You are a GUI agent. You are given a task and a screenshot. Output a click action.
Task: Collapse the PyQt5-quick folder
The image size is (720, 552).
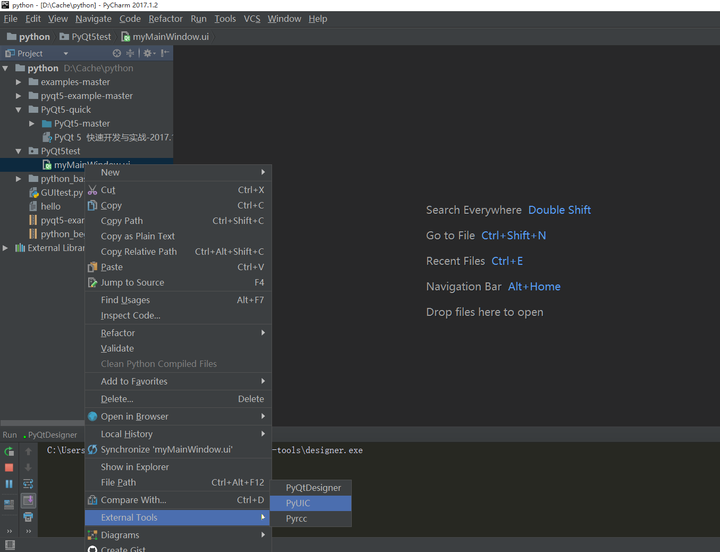pos(18,110)
